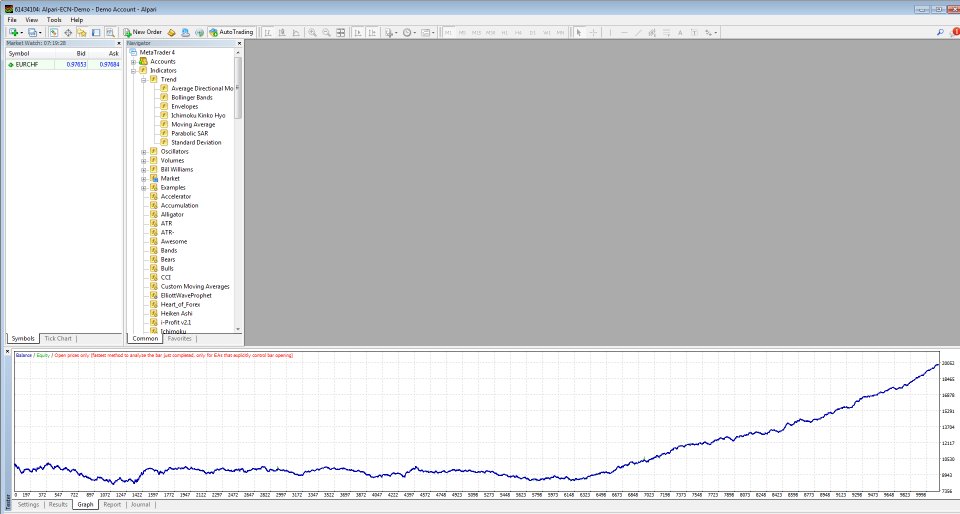Open the tester Journal tab
The width and height of the screenshot is (960, 514).
click(140, 505)
